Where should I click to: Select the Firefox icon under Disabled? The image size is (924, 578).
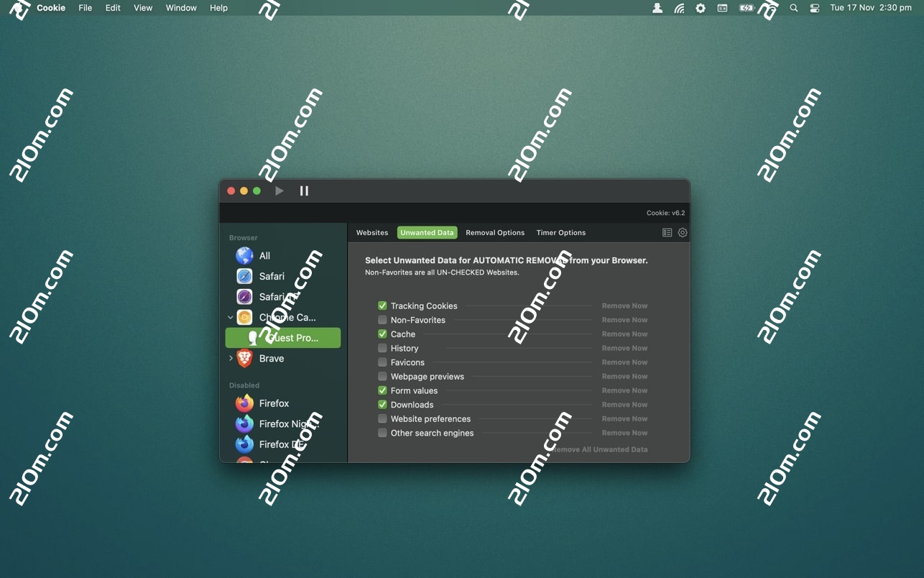click(x=244, y=403)
